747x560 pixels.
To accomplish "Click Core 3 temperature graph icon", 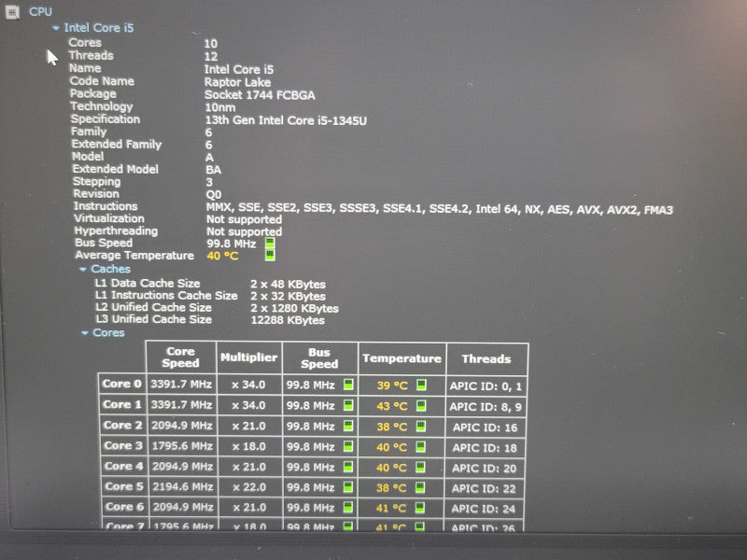I will pos(421,447).
